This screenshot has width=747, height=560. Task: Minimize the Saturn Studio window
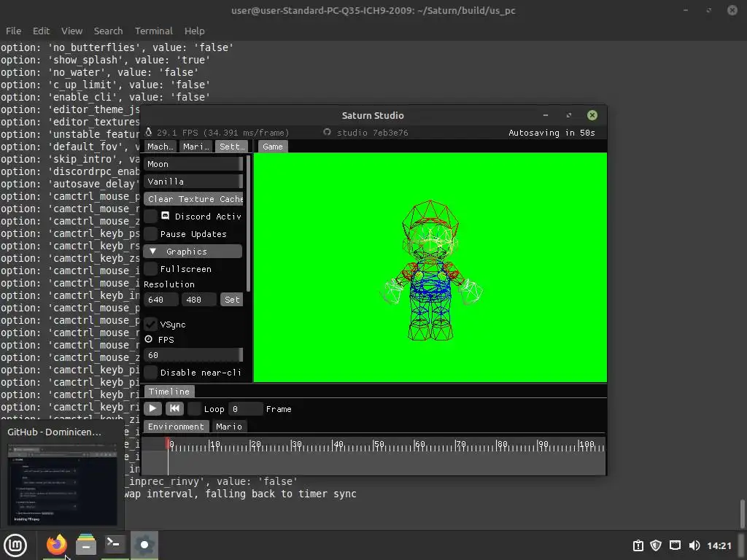[x=546, y=115]
